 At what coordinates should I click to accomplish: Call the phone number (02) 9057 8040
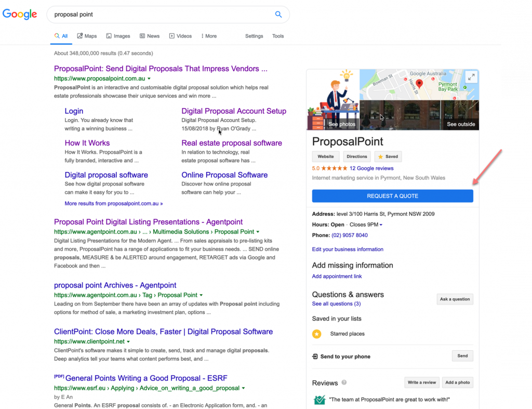(350, 235)
